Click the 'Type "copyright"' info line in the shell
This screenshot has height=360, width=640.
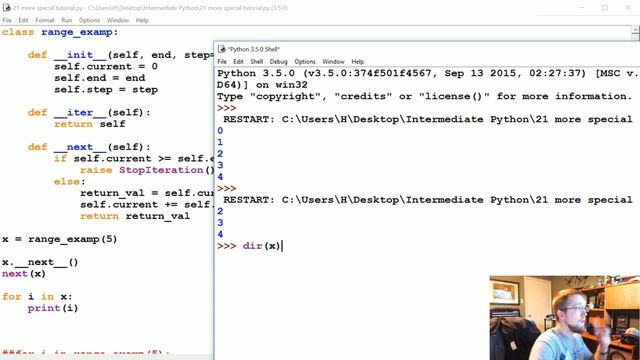(x=424, y=96)
